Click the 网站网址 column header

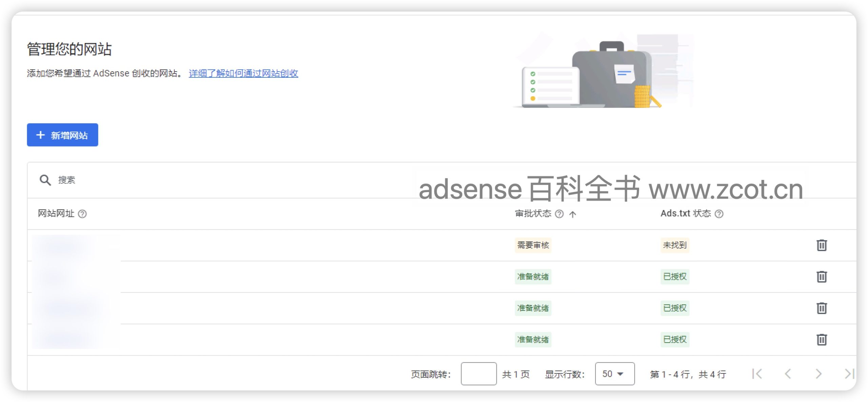click(56, 213)
